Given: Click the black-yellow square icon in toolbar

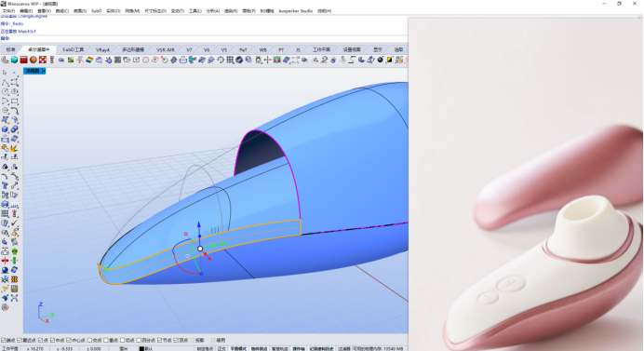Looking at the screenshot, I should pyautogui.click(x=389, y=60).
